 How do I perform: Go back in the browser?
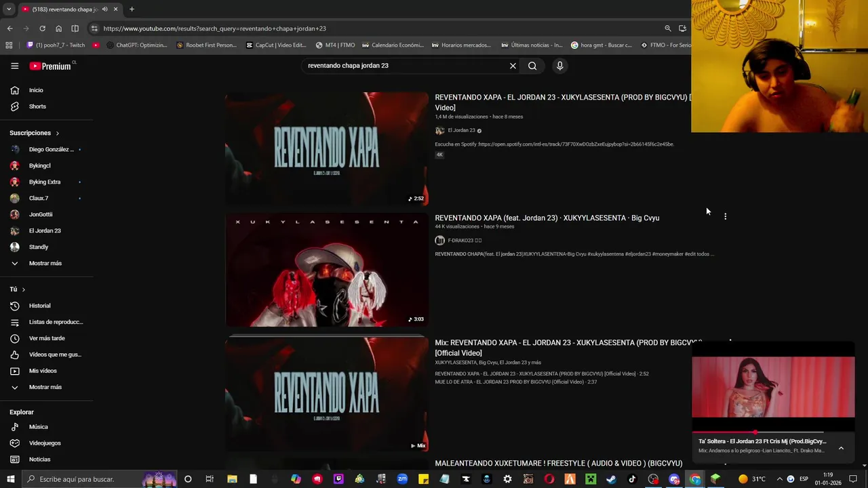click(9, 28)
